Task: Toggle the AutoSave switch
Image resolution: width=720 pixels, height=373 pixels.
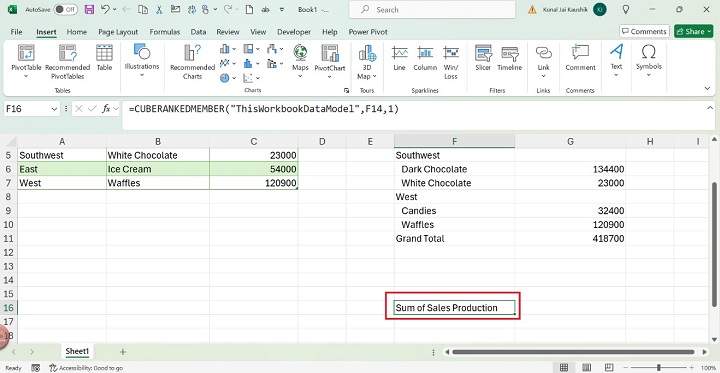Action: point(65,9)
